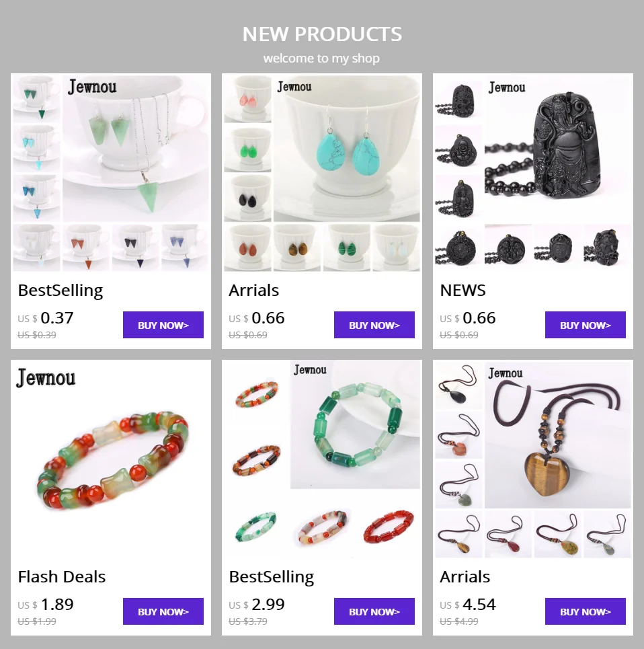Click Buy Now for turquoise earrings Arrials

[374, 325]
